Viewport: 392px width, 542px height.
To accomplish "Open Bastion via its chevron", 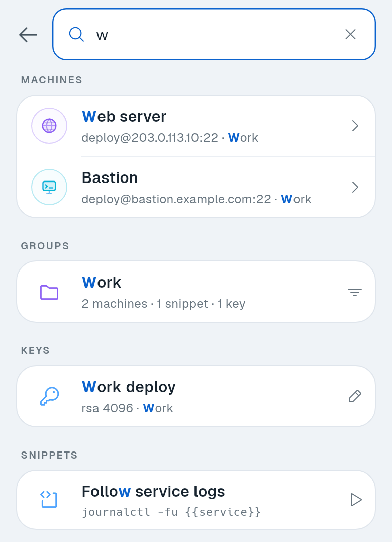I will (355, 187).
